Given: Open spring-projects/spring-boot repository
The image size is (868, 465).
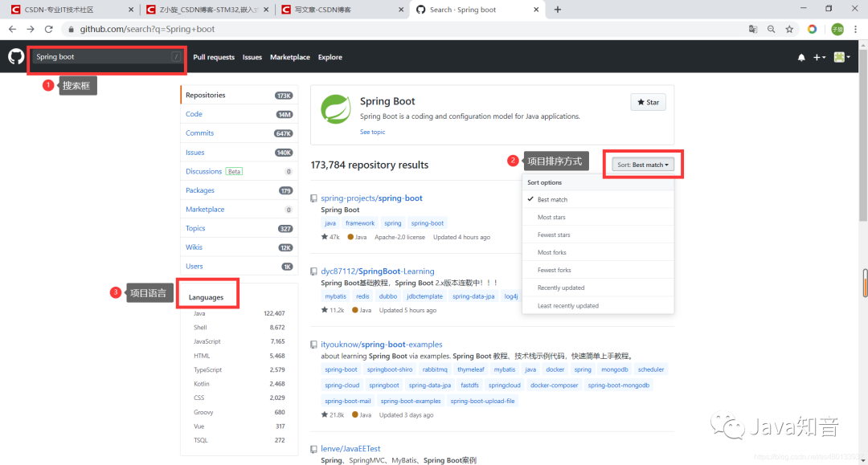Looking at the screenshot, I should tap(371, 198).
